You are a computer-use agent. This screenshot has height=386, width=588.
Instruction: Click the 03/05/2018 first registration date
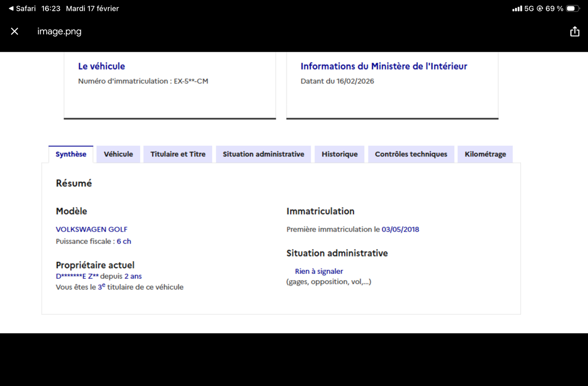(400, 229)
